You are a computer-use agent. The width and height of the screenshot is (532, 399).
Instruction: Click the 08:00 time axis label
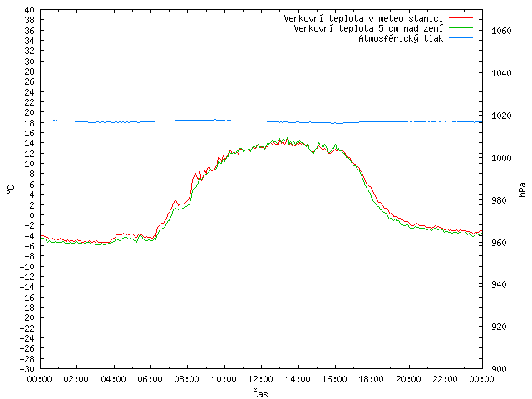[187, 379]
